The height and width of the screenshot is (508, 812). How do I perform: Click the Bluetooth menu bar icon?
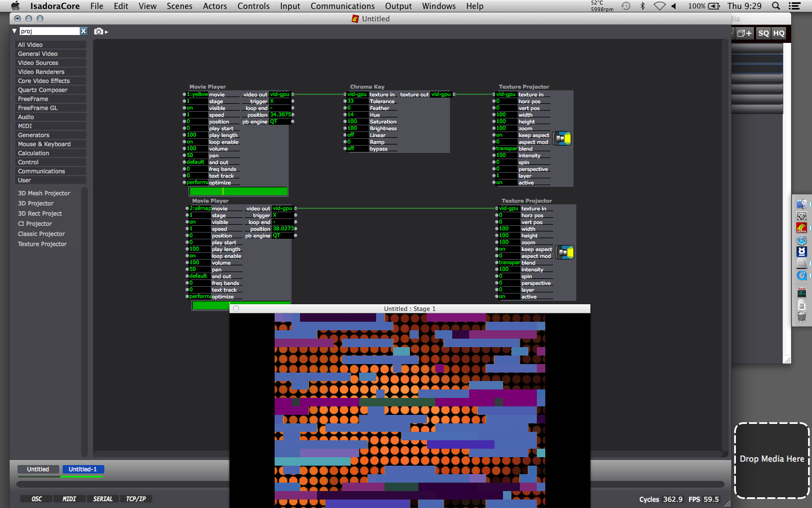point(642,6)
